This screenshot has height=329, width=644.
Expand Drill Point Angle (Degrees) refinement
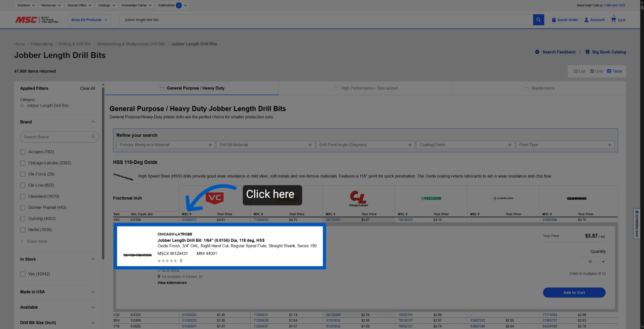pos(365,145)
